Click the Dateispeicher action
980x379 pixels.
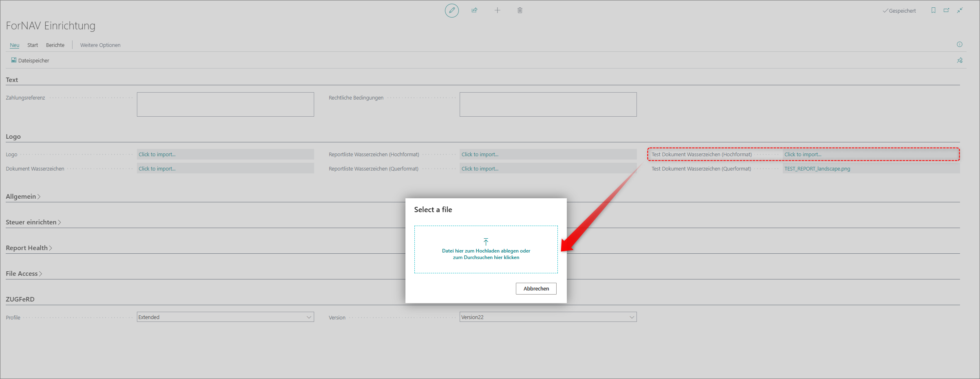tap(30, 60)
